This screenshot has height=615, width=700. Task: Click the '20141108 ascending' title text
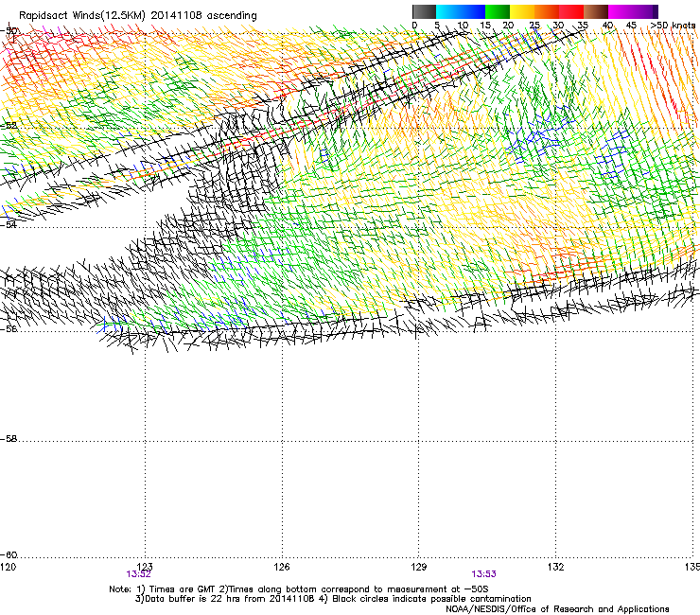203,15
